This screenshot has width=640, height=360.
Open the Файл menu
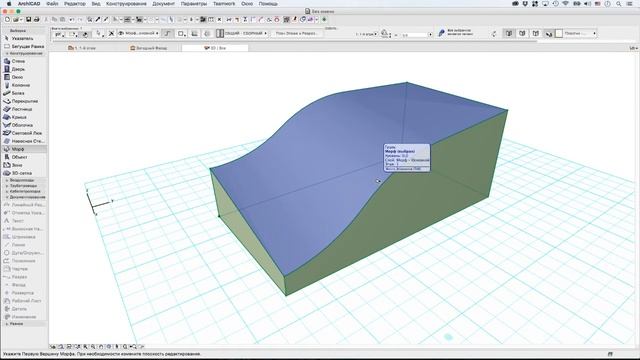[52, 4]
